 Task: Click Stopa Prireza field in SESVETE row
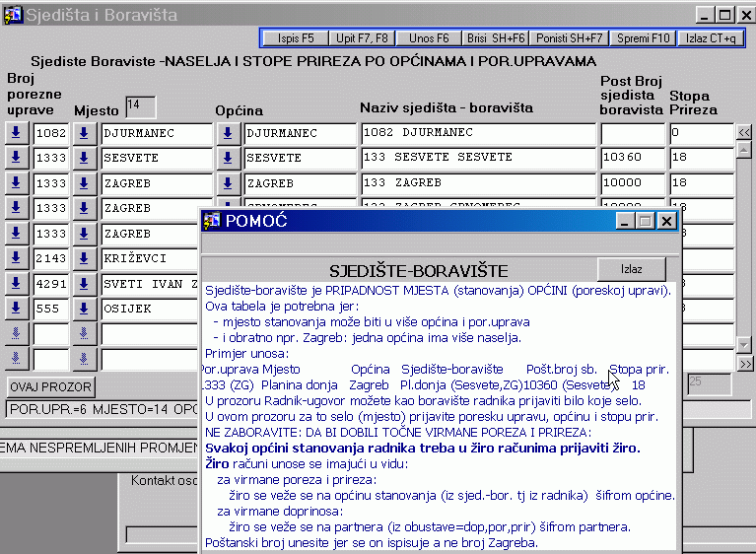click(702, 158)
